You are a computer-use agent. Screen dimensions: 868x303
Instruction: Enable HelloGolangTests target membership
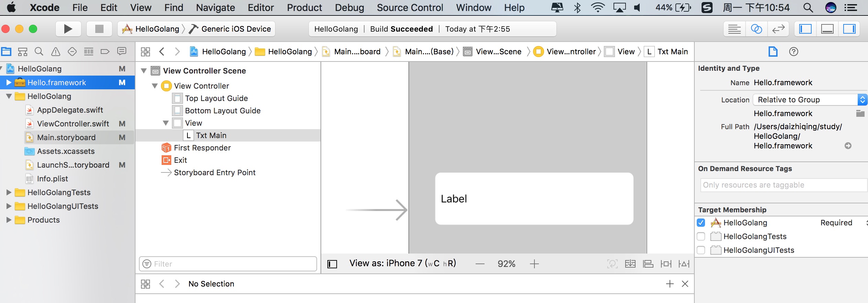click(701, 236)
